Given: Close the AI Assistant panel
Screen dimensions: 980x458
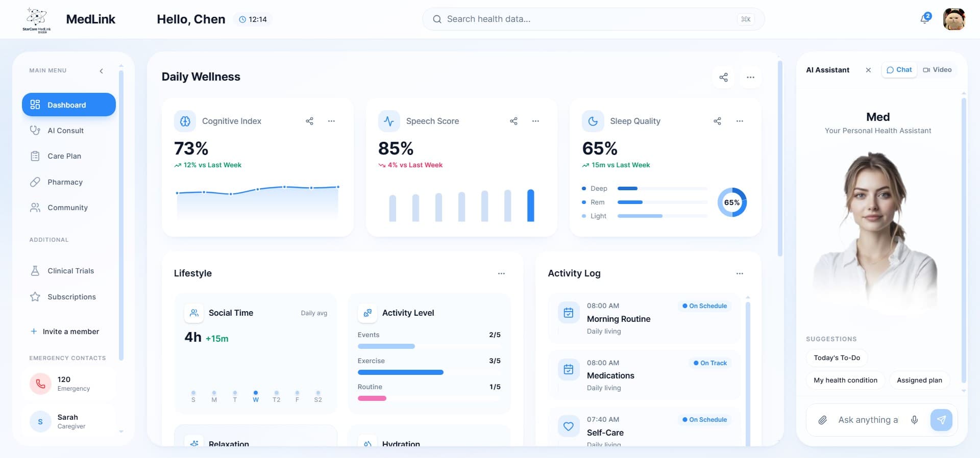Looking at the screenshot, I should click(x=868, y=70).
